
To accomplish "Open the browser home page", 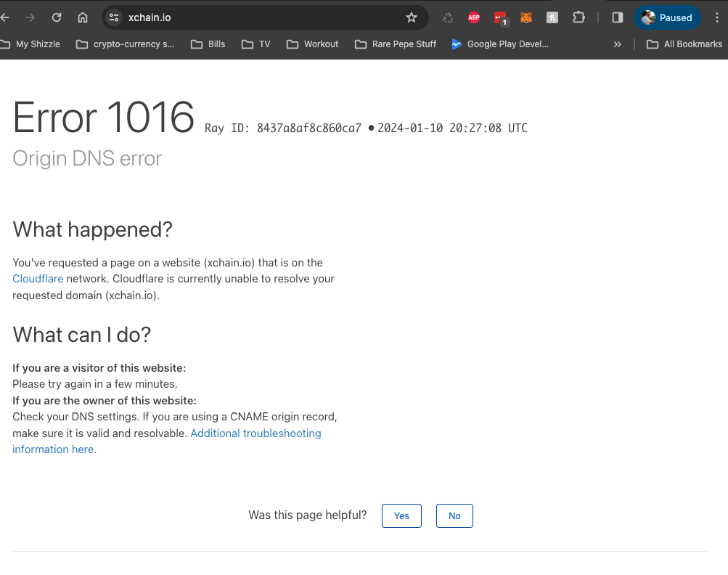I will point(83,17).
